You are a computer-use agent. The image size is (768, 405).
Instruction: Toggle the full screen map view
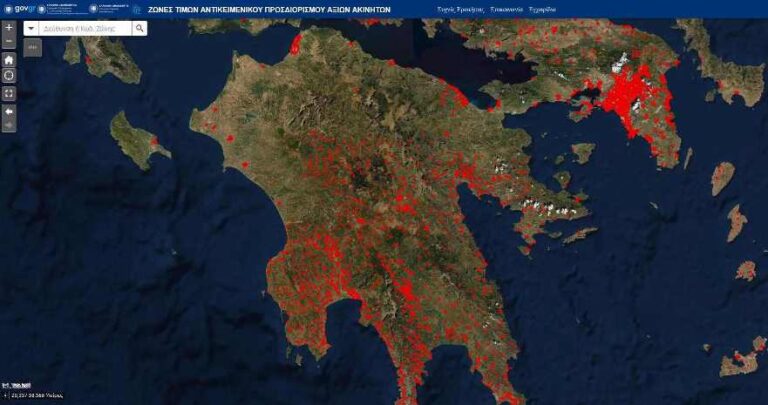[9, 93]
